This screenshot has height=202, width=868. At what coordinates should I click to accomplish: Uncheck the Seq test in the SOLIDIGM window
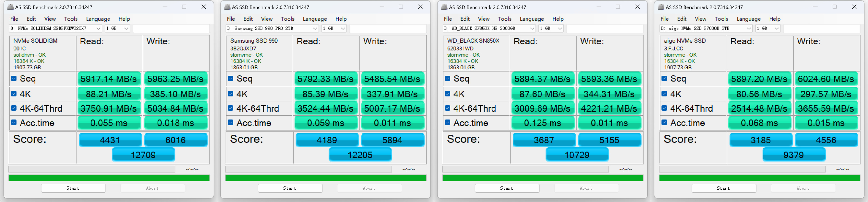point(14,78)
